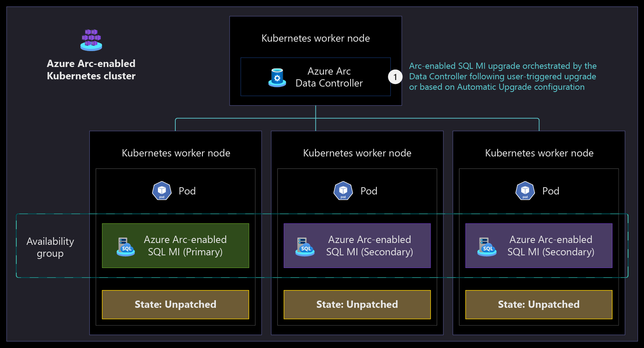The width and height of the screenshot is (644, 348).
Task: Click the middle Kubernetes worker node title
Action: coord(357,153)
